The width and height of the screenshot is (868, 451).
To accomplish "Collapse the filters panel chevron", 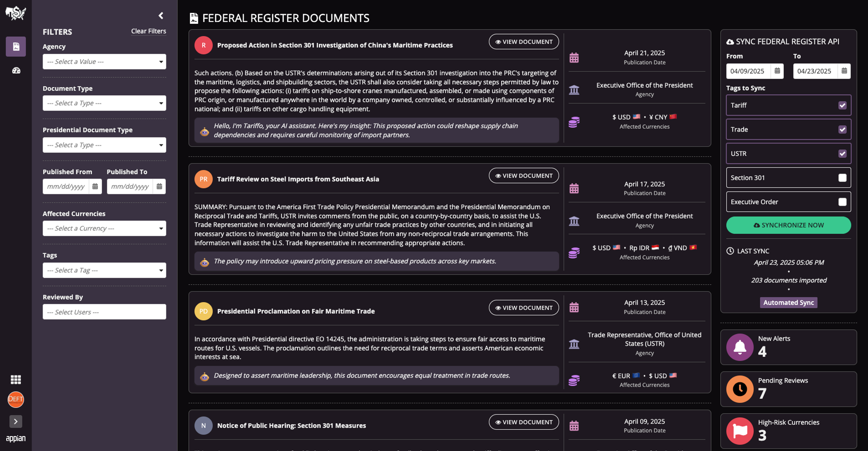I will coord(161,16).
